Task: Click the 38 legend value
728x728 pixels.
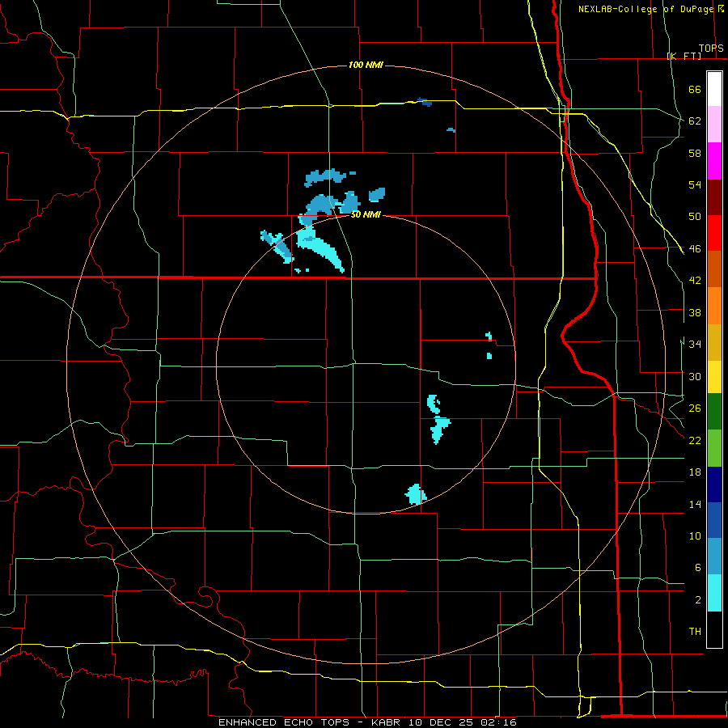Action: 695,312
